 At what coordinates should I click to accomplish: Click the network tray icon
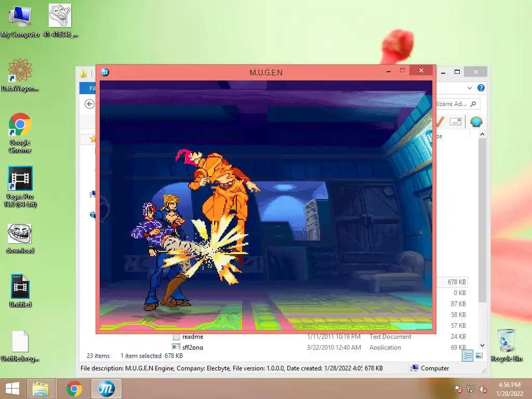(x=471, y=389)
